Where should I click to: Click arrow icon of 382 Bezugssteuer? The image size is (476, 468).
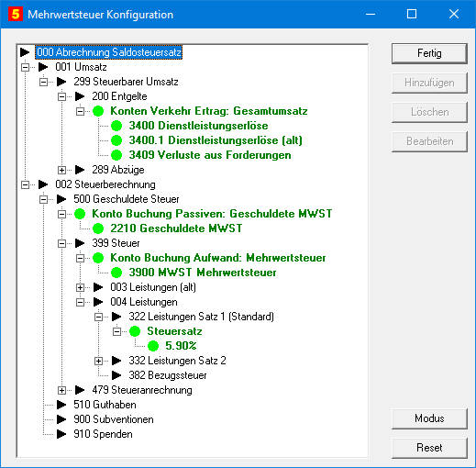pos(116,375)
